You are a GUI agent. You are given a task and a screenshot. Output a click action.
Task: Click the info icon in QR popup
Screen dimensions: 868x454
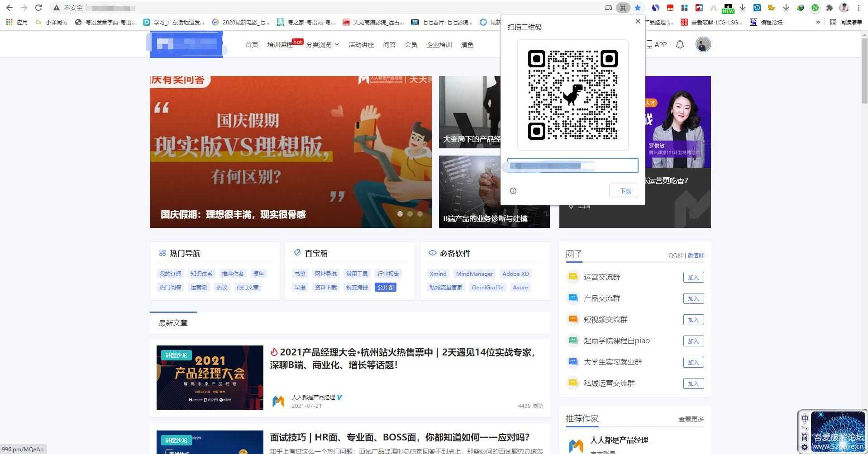click(x=513, y=191)
